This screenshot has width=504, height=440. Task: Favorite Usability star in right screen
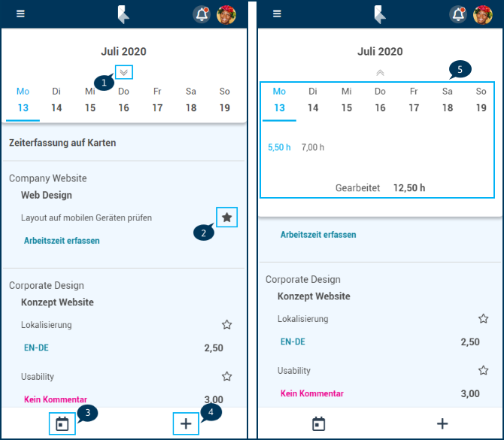click(x=484, y=370)
